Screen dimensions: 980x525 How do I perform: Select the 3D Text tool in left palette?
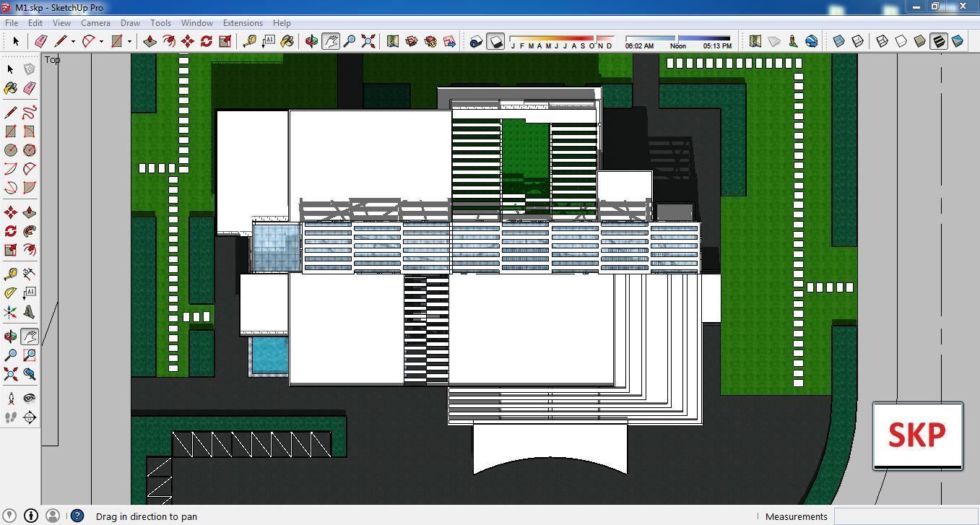pyautogui.click(x=29, y=312)
